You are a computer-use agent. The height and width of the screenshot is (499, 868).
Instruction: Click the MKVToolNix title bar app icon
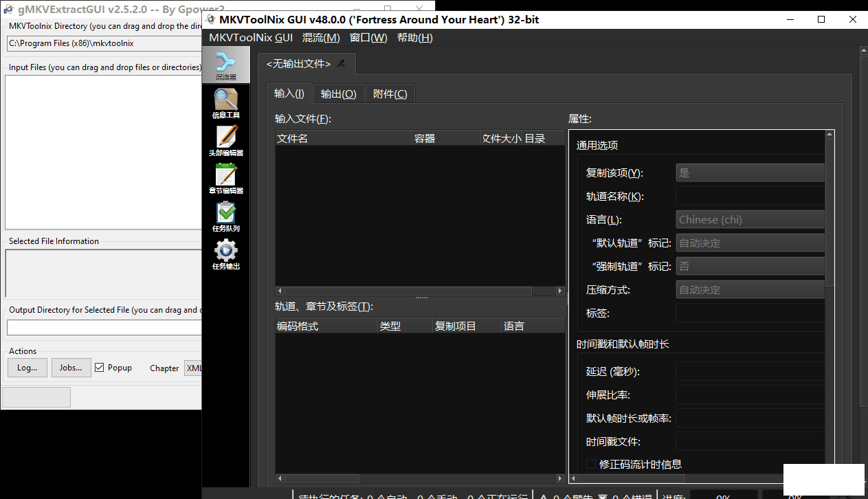pos(210,19)
